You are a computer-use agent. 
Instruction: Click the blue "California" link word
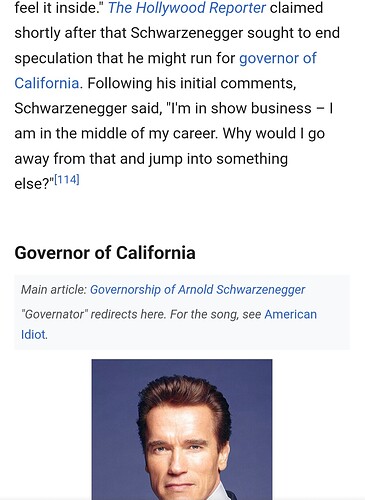click(47, 83)
